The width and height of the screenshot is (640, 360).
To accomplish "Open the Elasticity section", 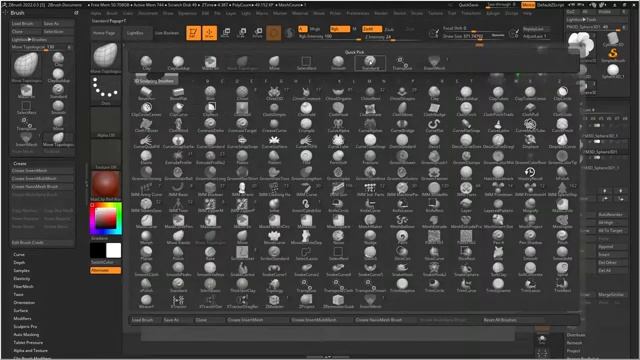I will (22, 278).
